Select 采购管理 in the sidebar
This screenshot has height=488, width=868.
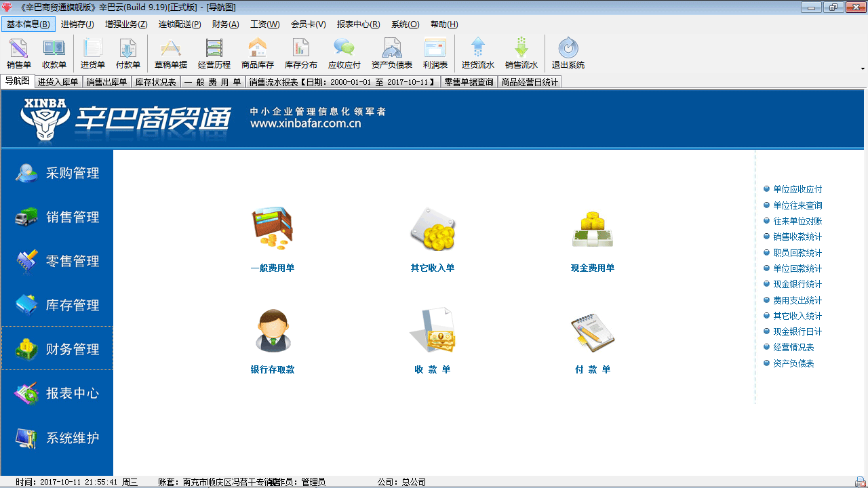(x=57, y=173)
